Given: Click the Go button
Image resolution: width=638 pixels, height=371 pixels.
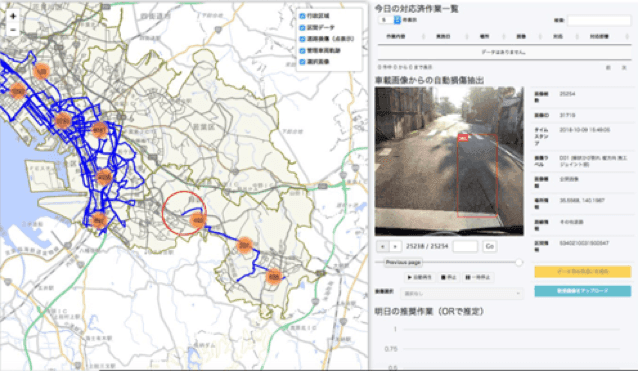Looking at the screenshot, I should pyautogui.click(x=489, y=247).
